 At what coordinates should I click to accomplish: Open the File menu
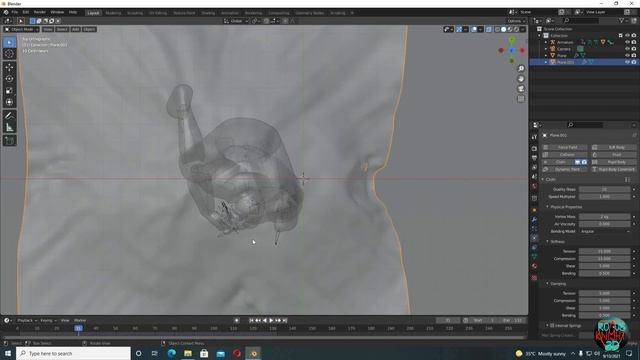pyautogui.click(x=15, y=13)
